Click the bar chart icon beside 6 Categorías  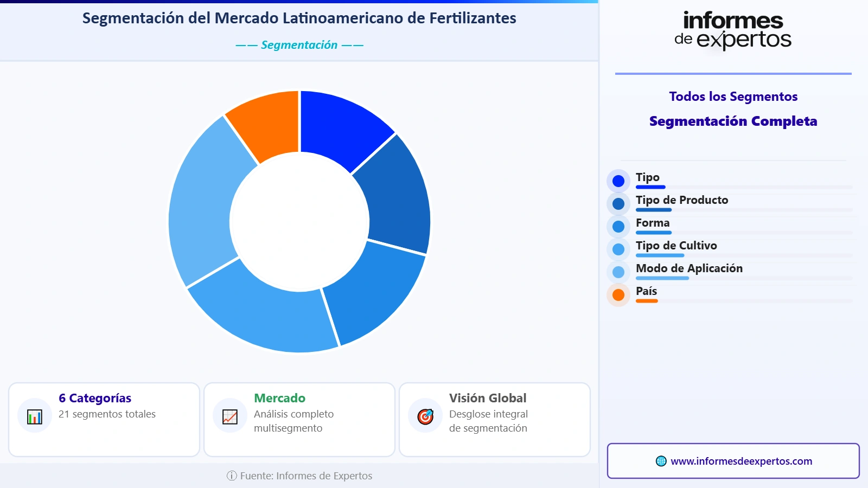(35, 416)
